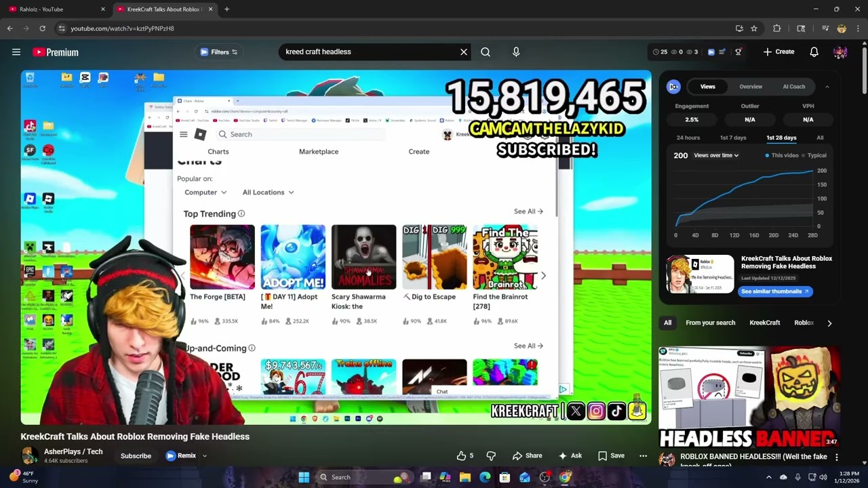Expand the Views over time dropdown
Screen dimensions: 868x488
pyautogui.click(x=716, y=155)
